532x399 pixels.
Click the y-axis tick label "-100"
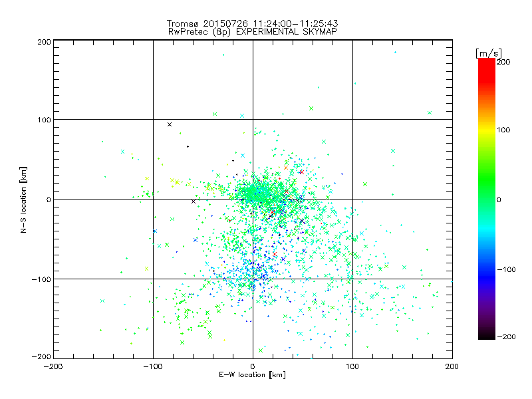coord(41,279)
